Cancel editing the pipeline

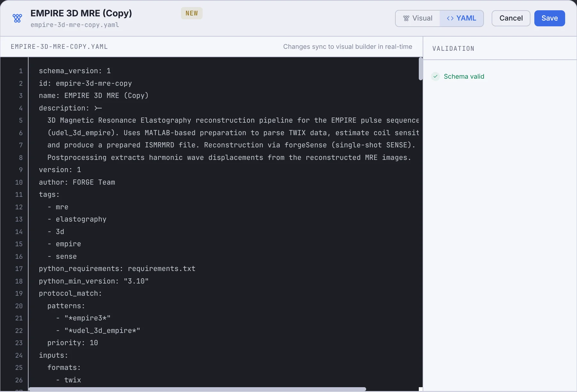point(511,18)
